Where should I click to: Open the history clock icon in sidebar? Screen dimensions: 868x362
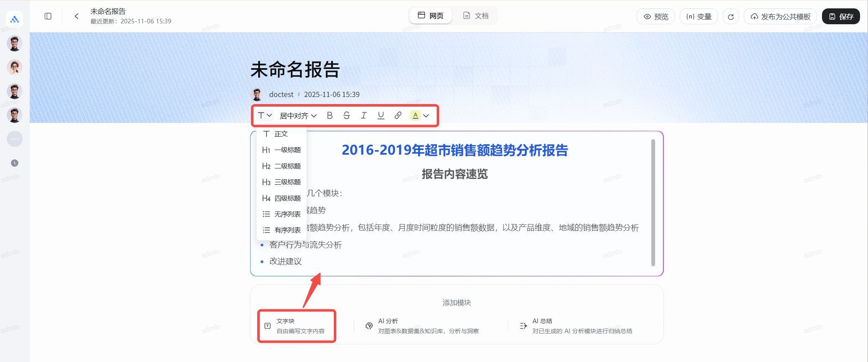[x=15, y=163]
